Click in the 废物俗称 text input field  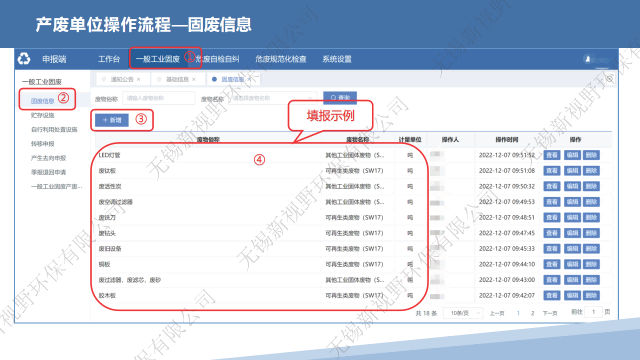pos(158,98)
